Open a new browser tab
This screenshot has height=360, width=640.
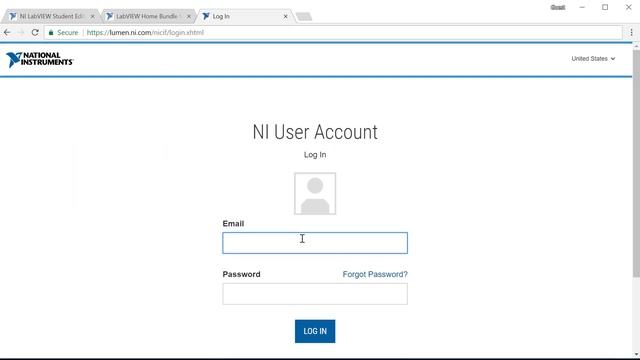pos(304,16)
